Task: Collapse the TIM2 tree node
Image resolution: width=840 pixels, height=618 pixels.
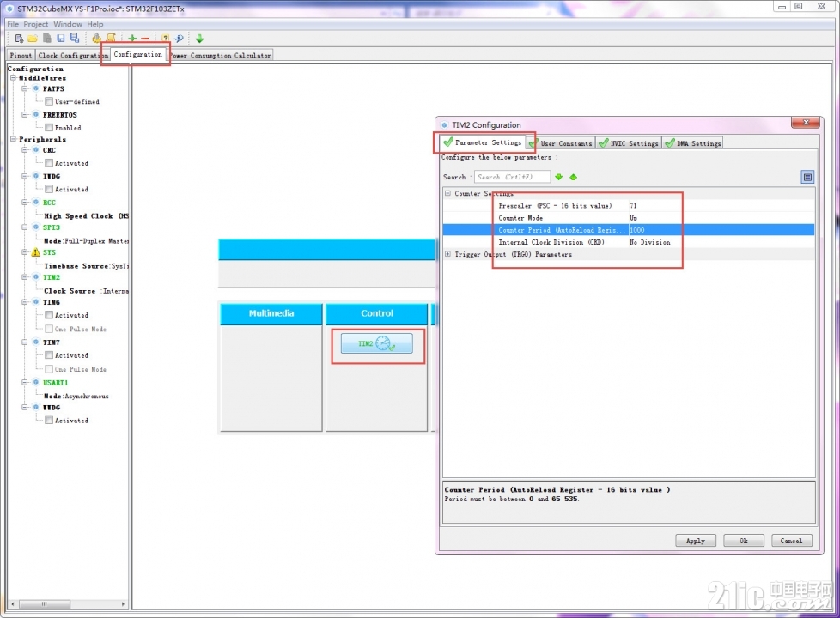Action: [25, 277]
